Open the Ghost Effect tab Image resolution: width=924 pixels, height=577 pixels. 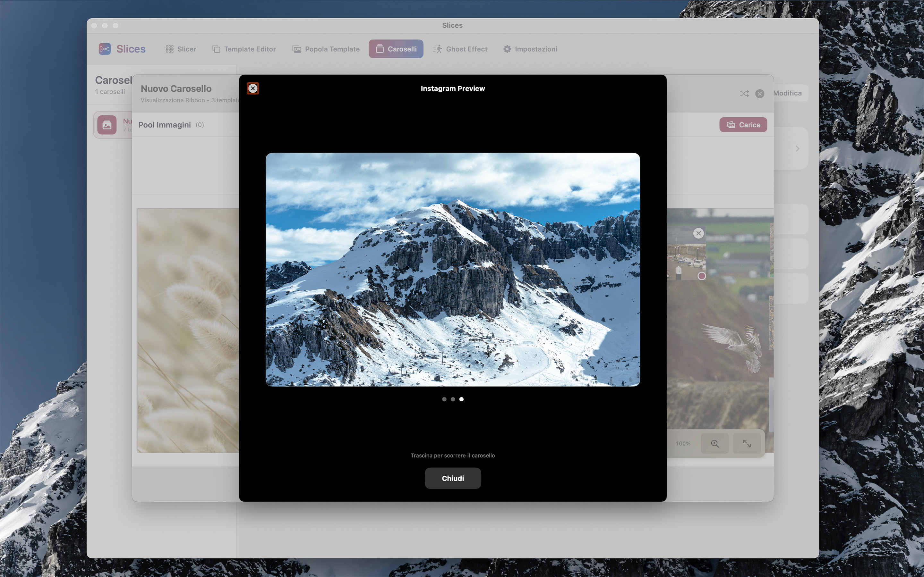tap(460, 49)
